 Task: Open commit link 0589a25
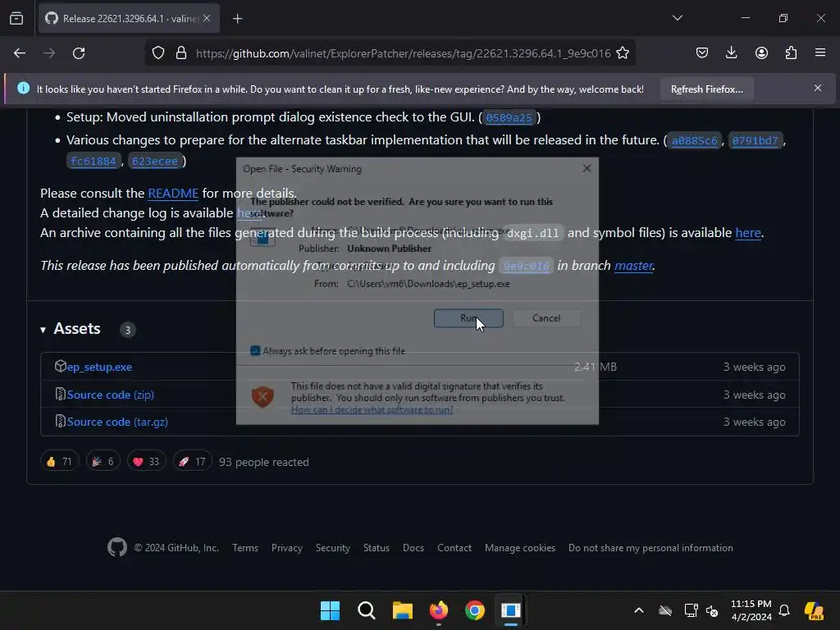509,117
